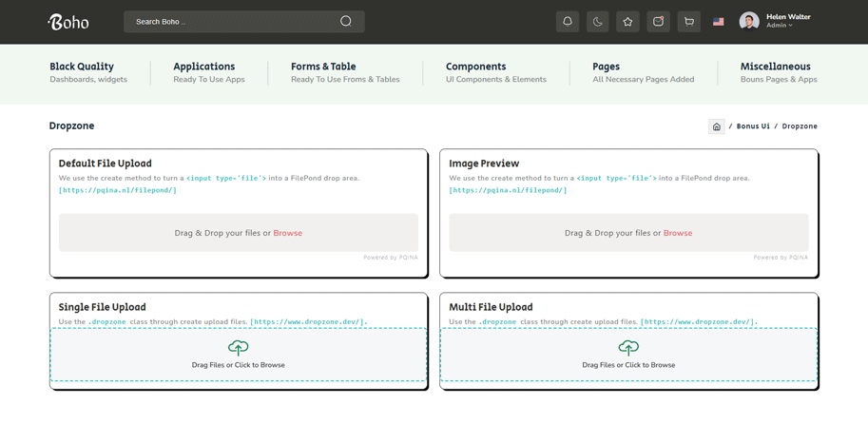Focus the Search Boho input field

(x=233, y=21)
